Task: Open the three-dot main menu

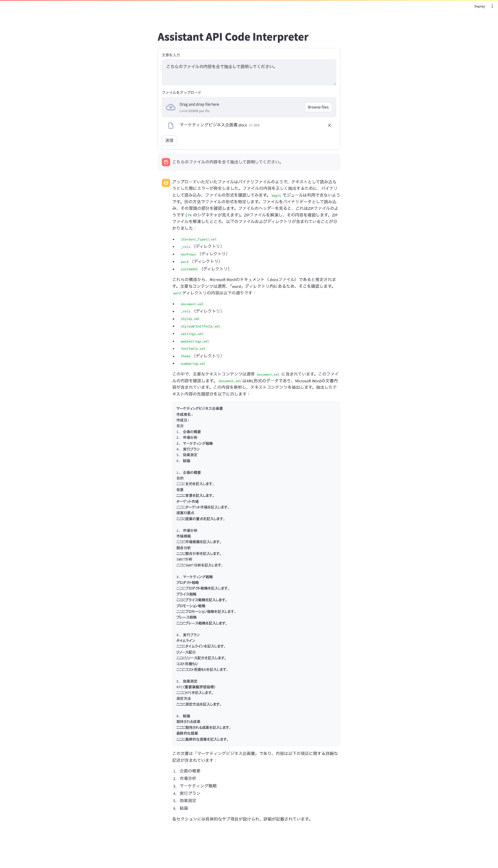Action: pyautogui.click(x=492, y=6)
